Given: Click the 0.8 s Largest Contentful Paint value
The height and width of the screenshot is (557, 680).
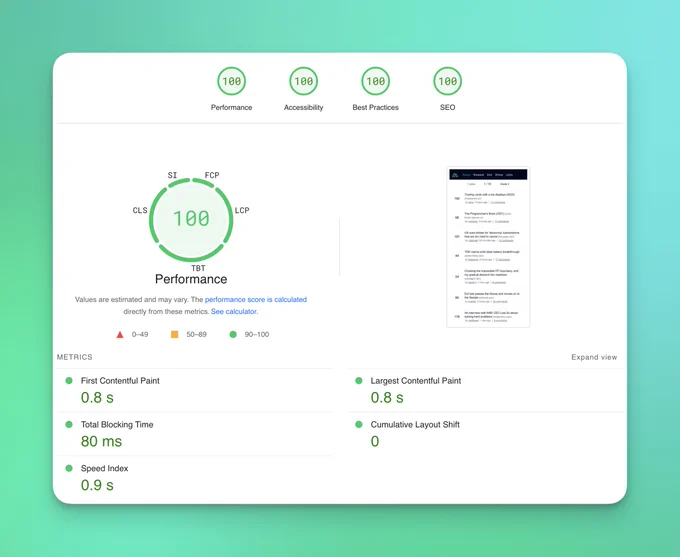Looking at the screenshot, I should 387,397.
